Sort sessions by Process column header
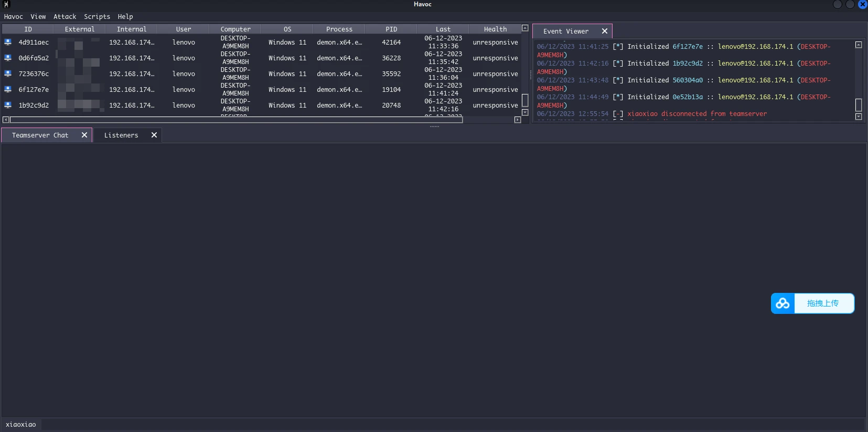 339,29
